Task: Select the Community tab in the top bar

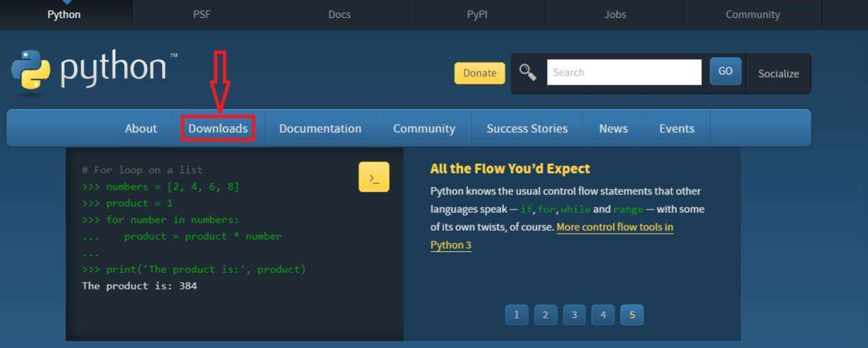Action: pos(753,14)
